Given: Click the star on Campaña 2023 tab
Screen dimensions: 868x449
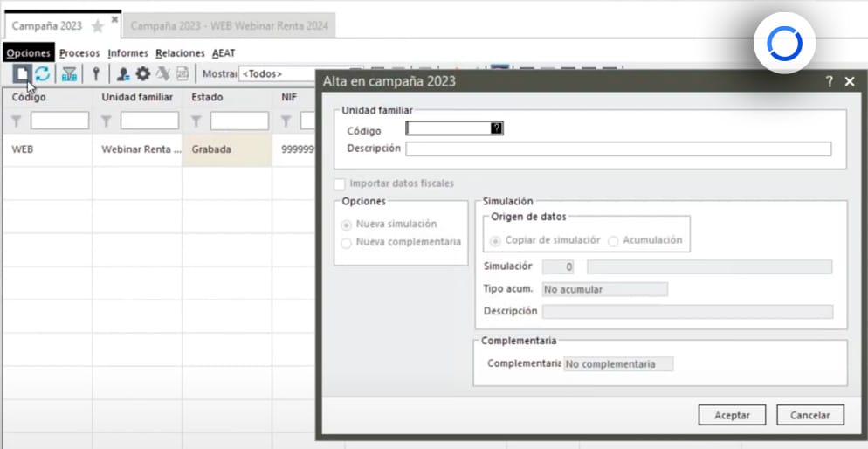Looking at the screenshot, I should coord(98,26).
